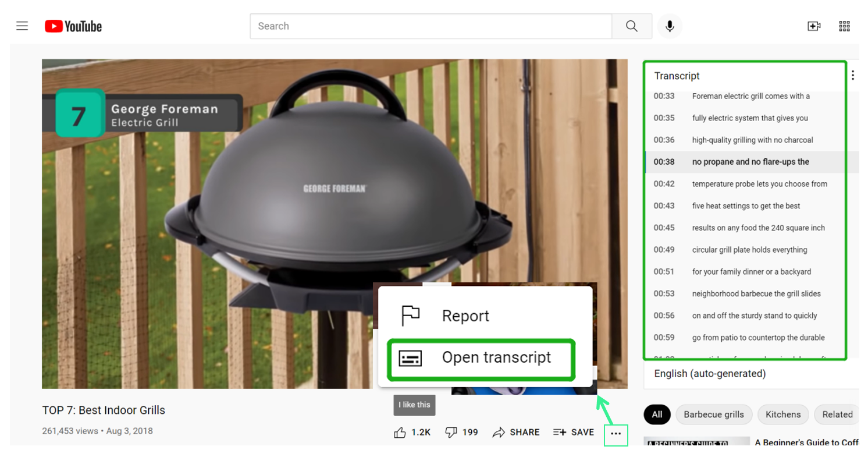
Task: Click the 'TOP 7: Best Indoor Grills' title
Action: (104, 410)
